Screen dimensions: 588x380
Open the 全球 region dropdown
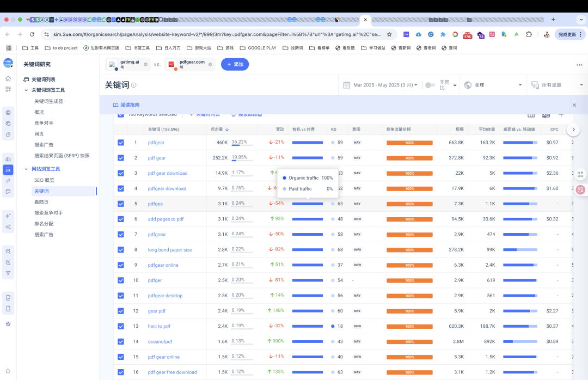(493, 85)
